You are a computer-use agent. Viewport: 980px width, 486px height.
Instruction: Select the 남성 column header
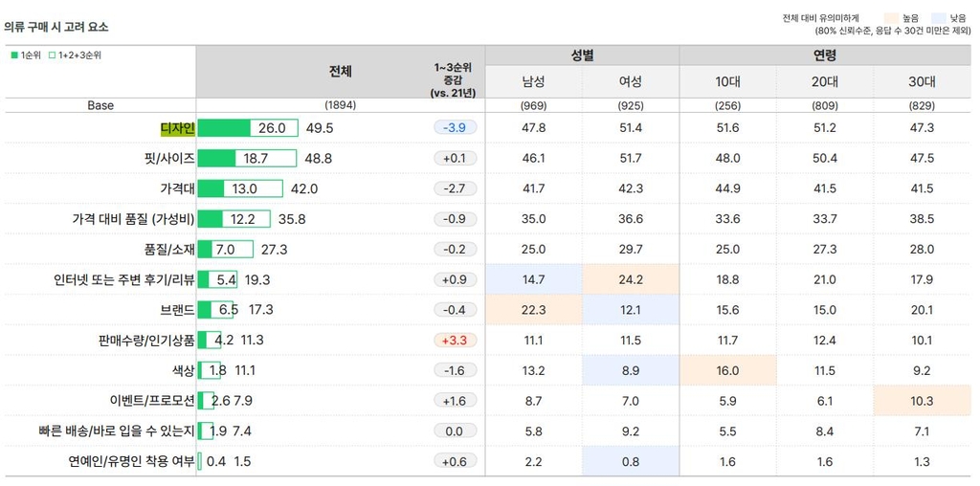click(533, 81)
